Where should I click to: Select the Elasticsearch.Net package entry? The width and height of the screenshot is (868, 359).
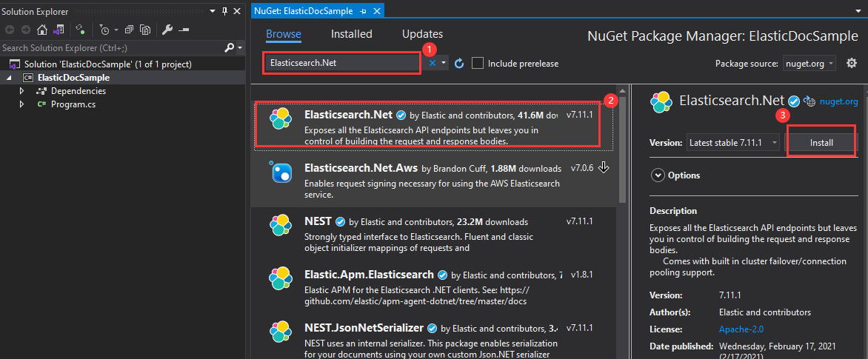tap(433, 126)
